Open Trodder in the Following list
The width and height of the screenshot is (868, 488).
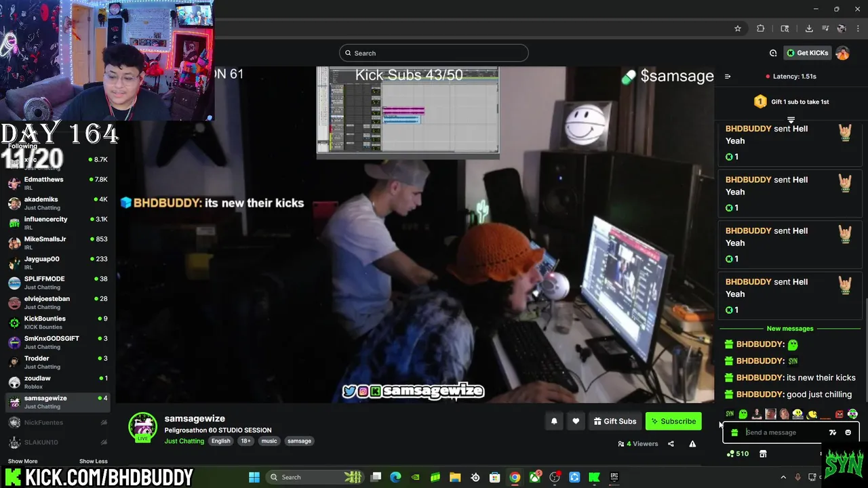coord(58,362)
